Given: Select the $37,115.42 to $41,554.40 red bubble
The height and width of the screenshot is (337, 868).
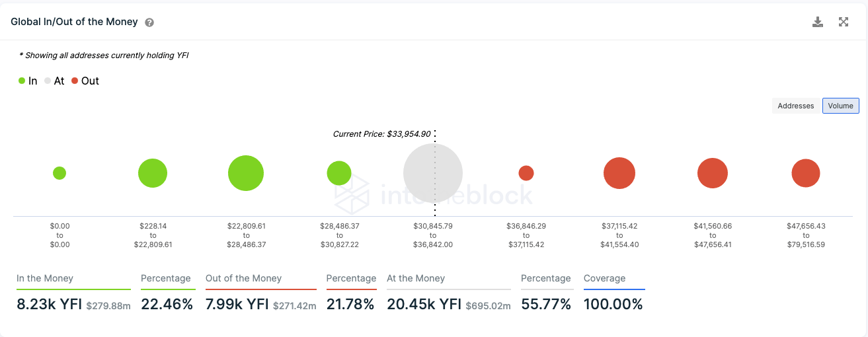Looking at the screenshot, I should point(619,173).
